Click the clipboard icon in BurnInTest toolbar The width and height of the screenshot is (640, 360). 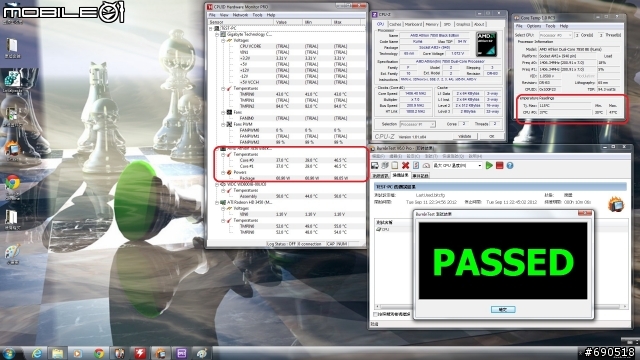(x=395, y=165)
